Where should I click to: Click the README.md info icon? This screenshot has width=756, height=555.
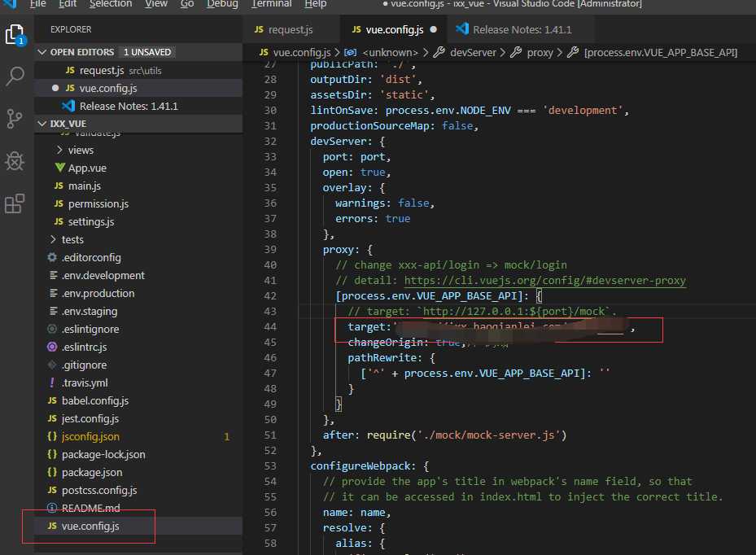click(x=52, y=508)
